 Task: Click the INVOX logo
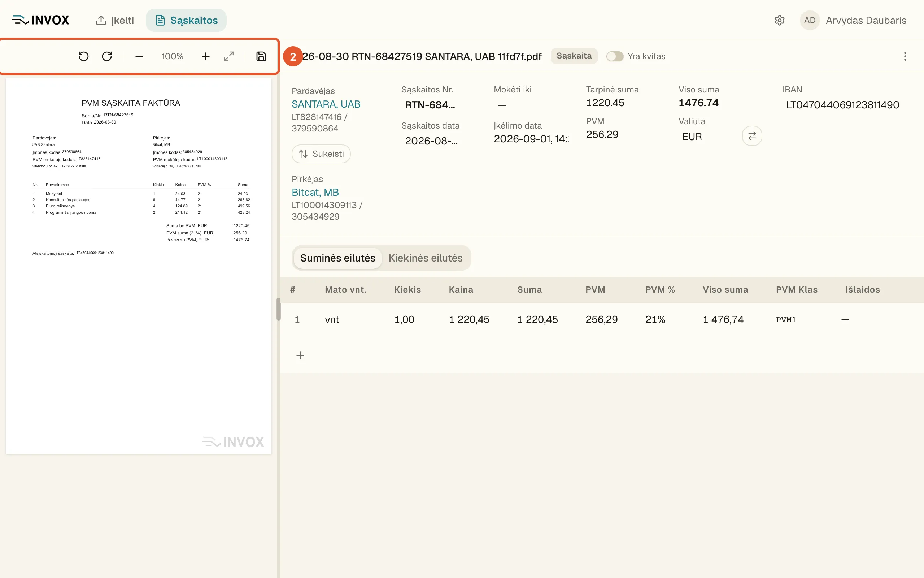(x=40, y=20)
